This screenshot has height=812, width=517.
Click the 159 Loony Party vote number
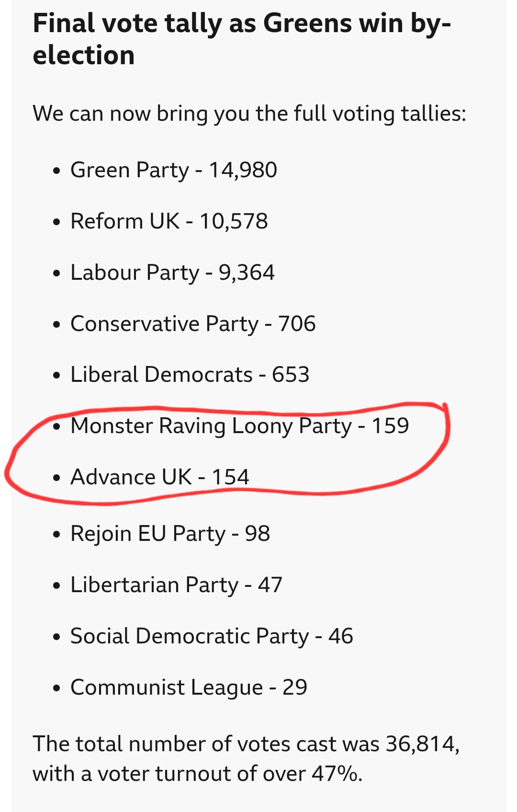coord(391,426)
